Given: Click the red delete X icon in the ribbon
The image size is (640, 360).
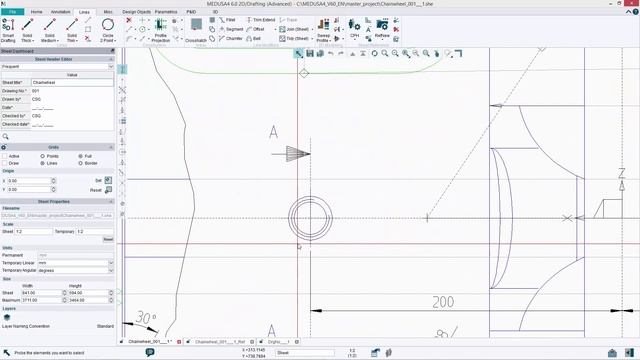Looking at the screenshot, I should [x=129, y=20].
